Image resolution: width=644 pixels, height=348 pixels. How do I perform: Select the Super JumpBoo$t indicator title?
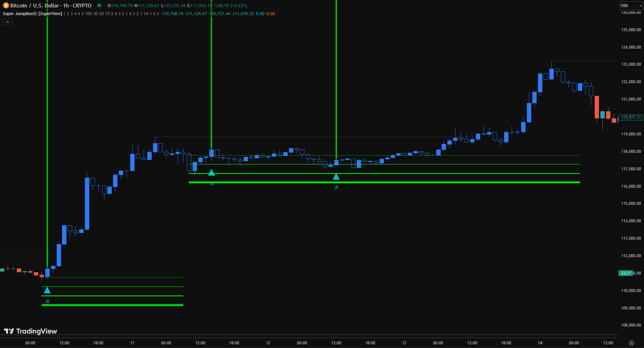[x=32, y=14]
